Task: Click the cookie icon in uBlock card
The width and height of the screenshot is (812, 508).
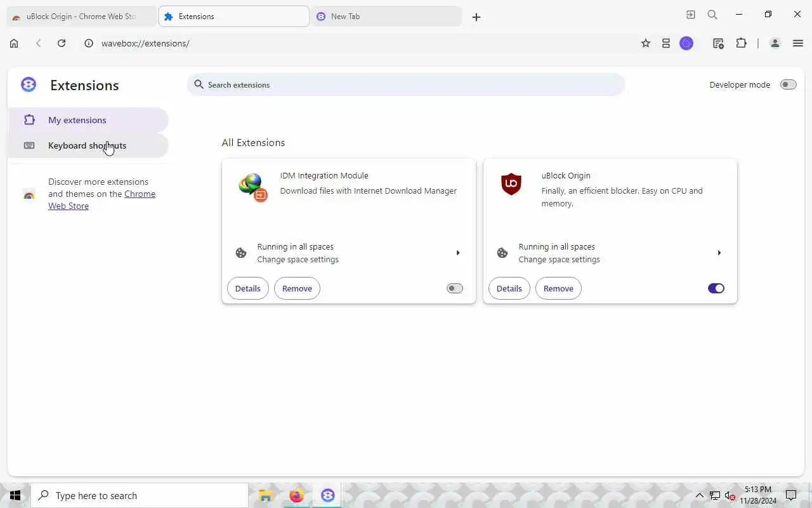Action: (x=502, y=253)
